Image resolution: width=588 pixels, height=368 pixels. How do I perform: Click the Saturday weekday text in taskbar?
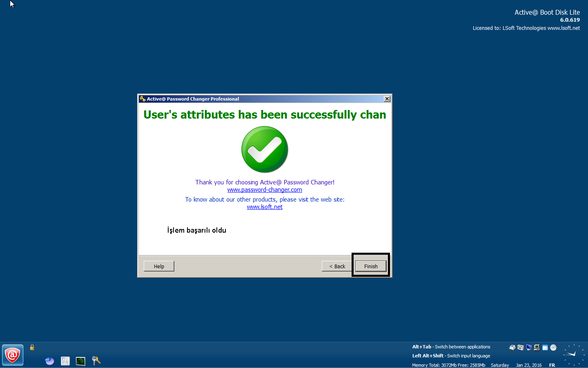500,365
